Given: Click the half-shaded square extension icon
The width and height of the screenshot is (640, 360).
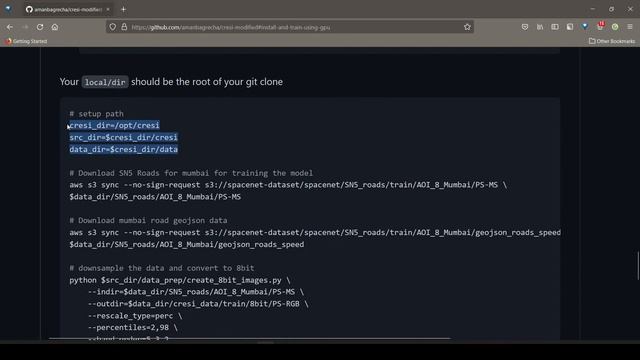Looking at the screenshot, I should [x=570, y=27].
